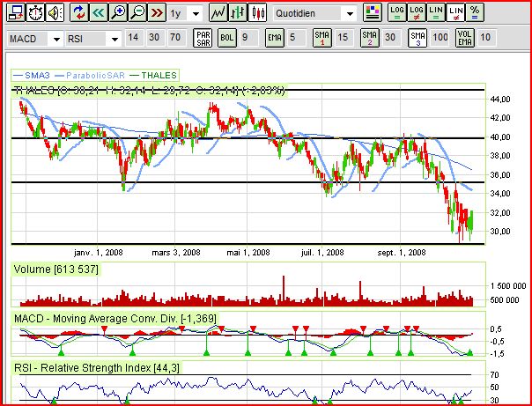Toggle percent scale button
This screenshot has width=532, height=406.
click(475, 13)
